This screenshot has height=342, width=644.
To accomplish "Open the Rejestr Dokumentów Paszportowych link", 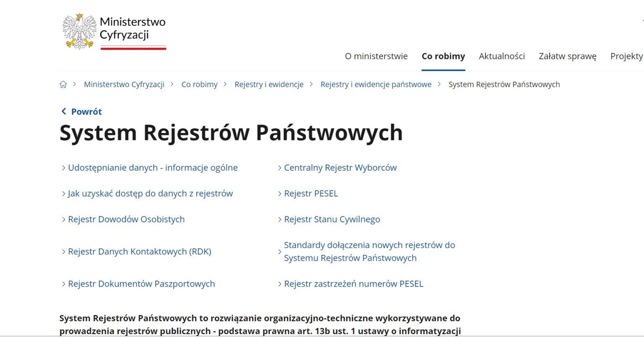I will (141, 284).
